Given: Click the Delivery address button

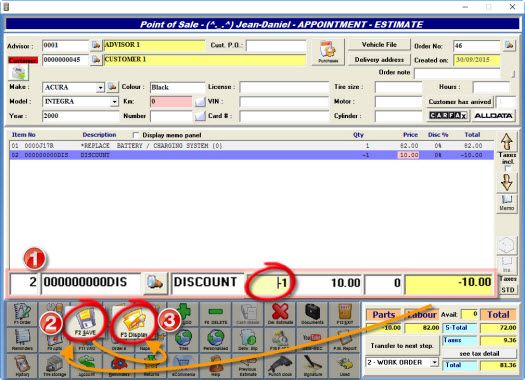Looking at the screenshot, I should 379,60.
